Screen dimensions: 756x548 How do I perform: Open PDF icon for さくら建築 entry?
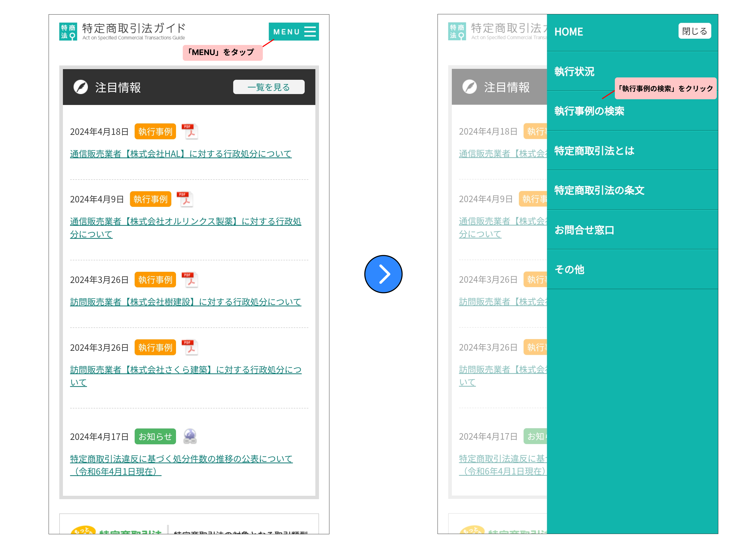coord(190,347)
